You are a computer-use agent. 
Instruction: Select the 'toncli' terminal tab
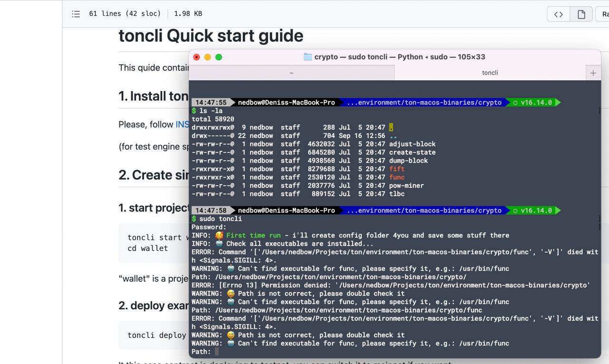[x=490, y=73]
